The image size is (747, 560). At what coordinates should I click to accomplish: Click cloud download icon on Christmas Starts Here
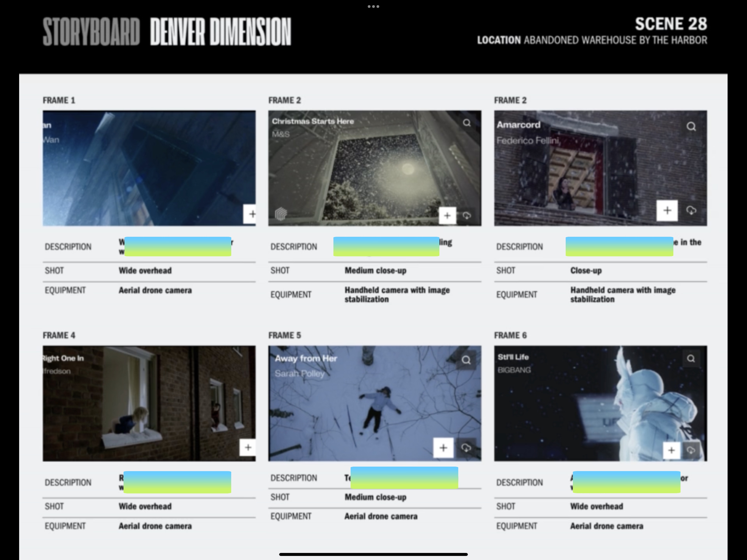(x=467, y=215)
